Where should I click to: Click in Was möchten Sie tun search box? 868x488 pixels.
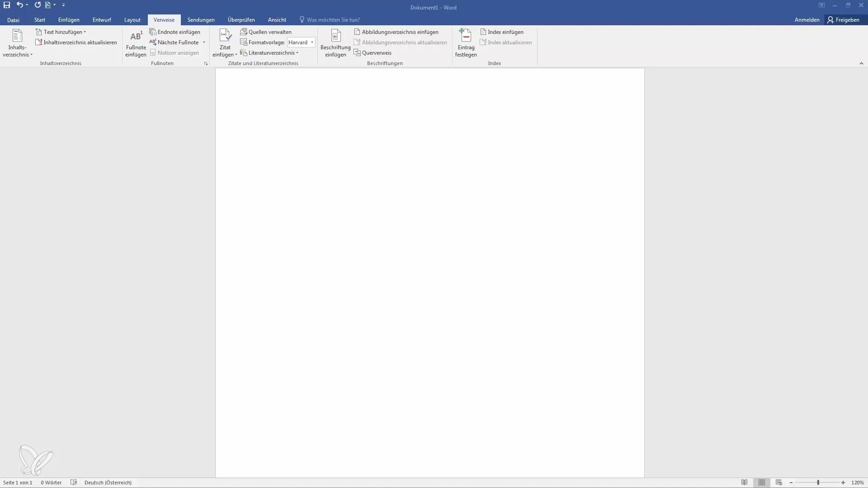(333, 20)
